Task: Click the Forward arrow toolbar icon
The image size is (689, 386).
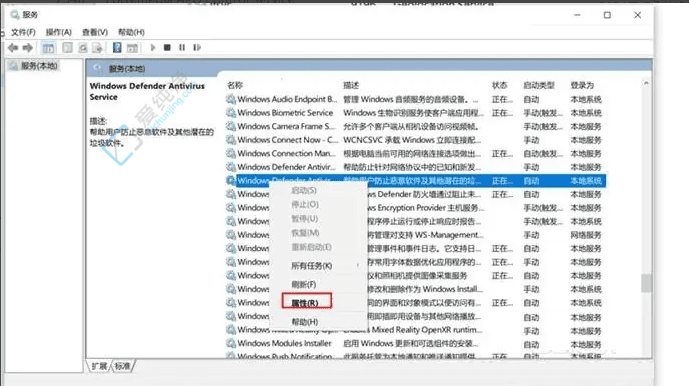Action: (x=28, y=47)
